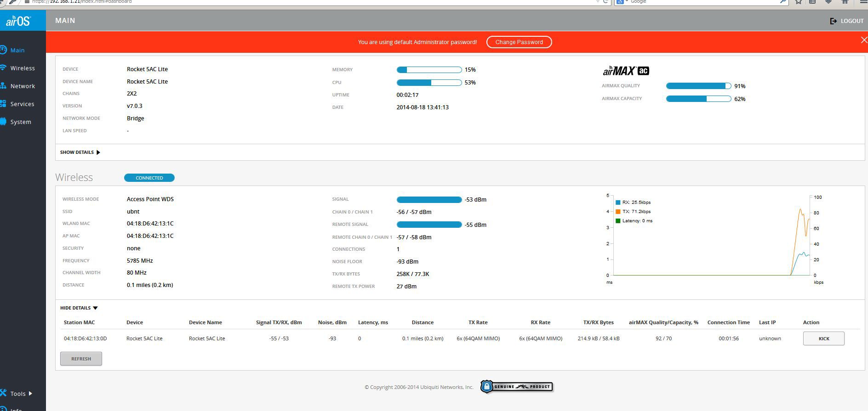Image resolution: width=868 pixels, height=411 pixels.
Task: Click airMAX quality/capacity cell 92 / 70
Action: [664, 338]
